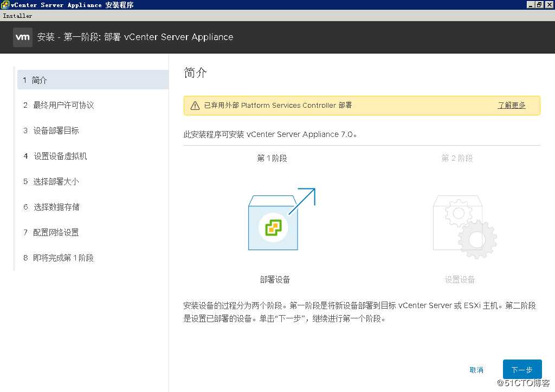Image resolution: width=555 pixels, height=392 pixels.
Task: Click the 取消 cancel button
Action: [x=476, y=370]
